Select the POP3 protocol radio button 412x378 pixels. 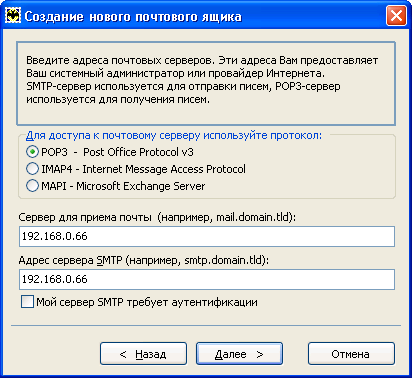32,152
